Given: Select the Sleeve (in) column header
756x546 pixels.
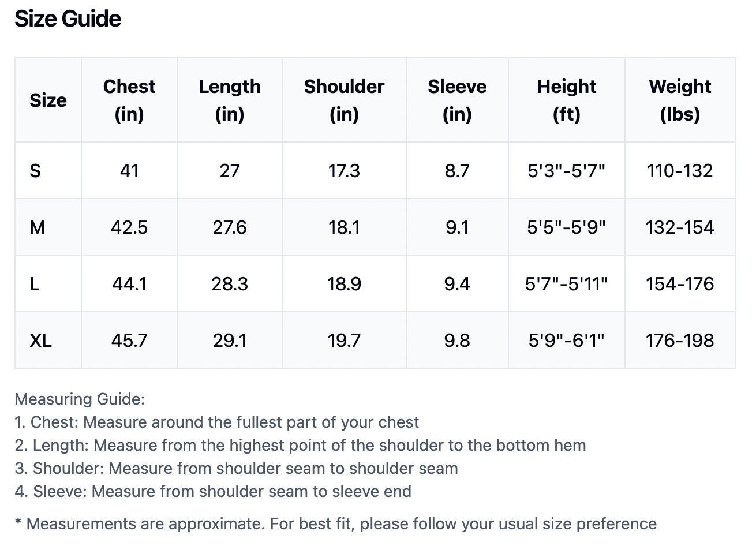Looking at the screenshot, I should [457, 100].
